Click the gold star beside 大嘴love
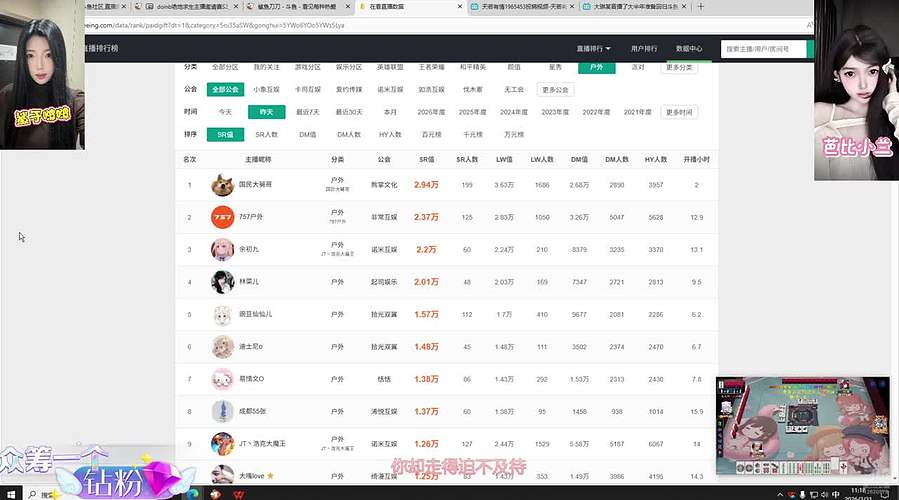 point(270,475)
